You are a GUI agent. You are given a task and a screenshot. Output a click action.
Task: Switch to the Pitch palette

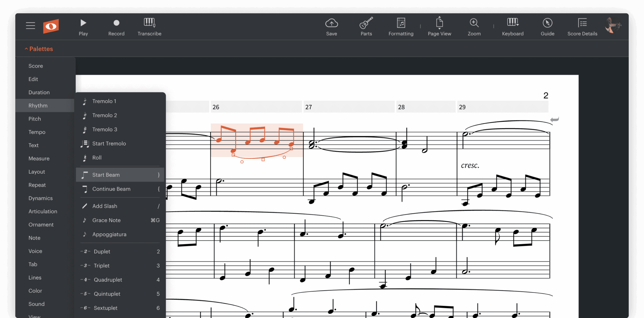[x=34, y=118]
